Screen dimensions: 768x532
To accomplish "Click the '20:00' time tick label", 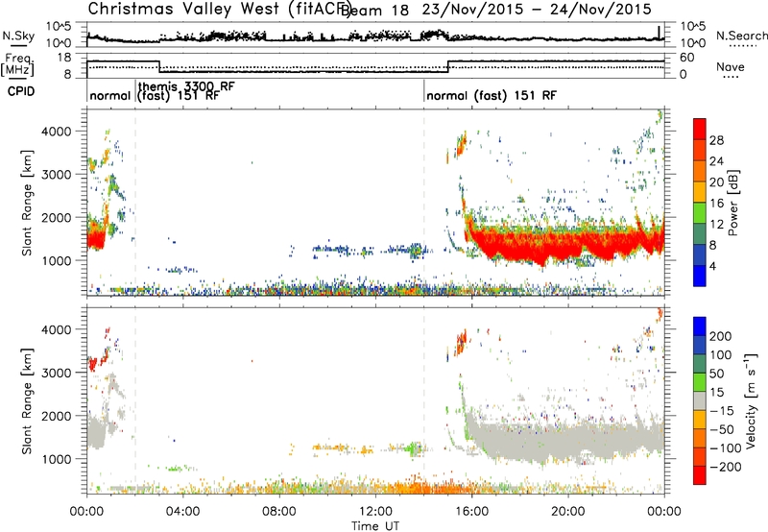I will point(567,512).
